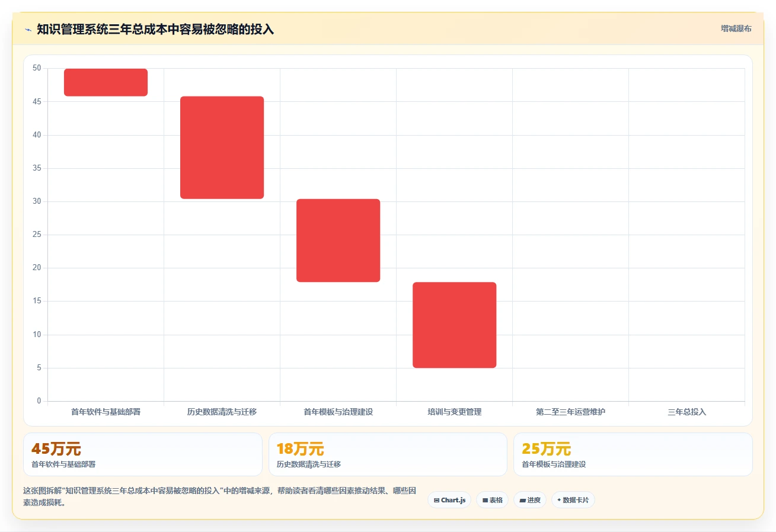Click the description text starting with 这张图拆解
The width and height of the screenshot is (776, 532).
point(219,497)
